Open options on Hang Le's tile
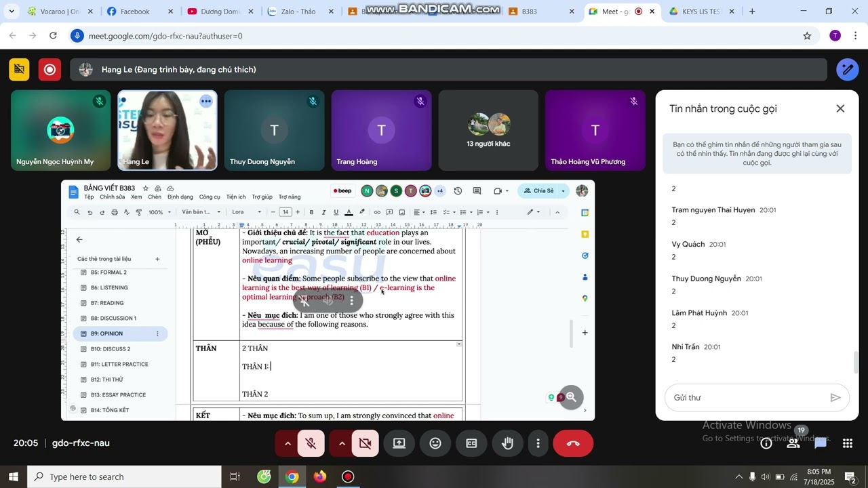The height and width of the screenshot is (488, 868). [x=206, y=101]
